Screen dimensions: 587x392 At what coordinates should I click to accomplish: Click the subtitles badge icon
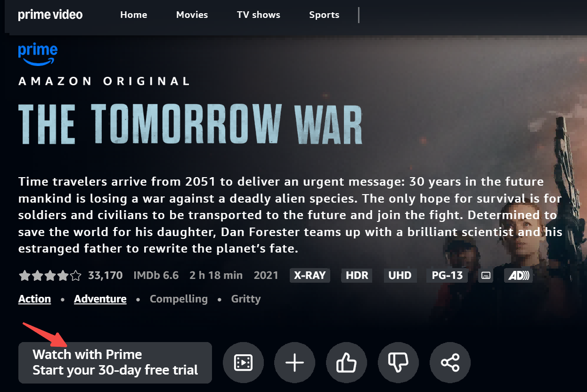486,275
